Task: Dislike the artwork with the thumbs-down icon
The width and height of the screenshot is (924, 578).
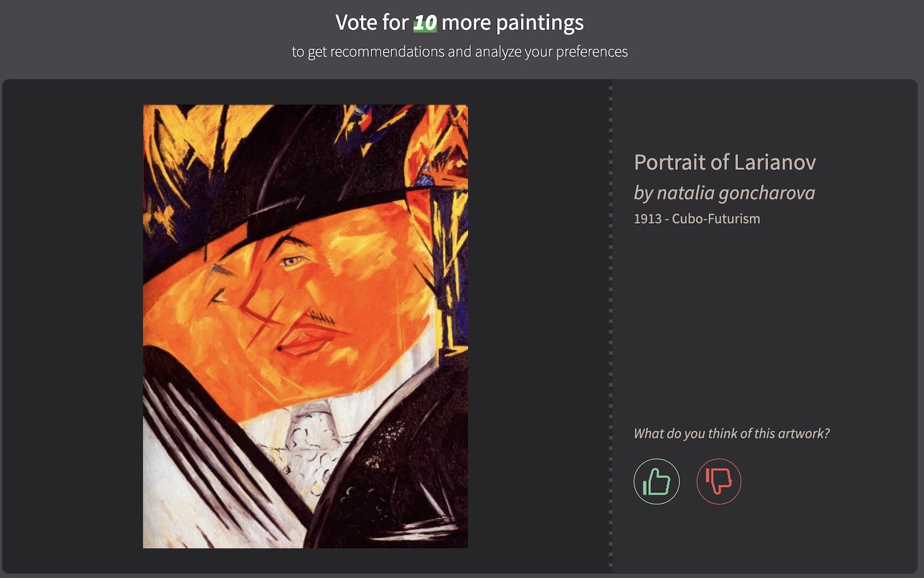Action: [719, 481]
